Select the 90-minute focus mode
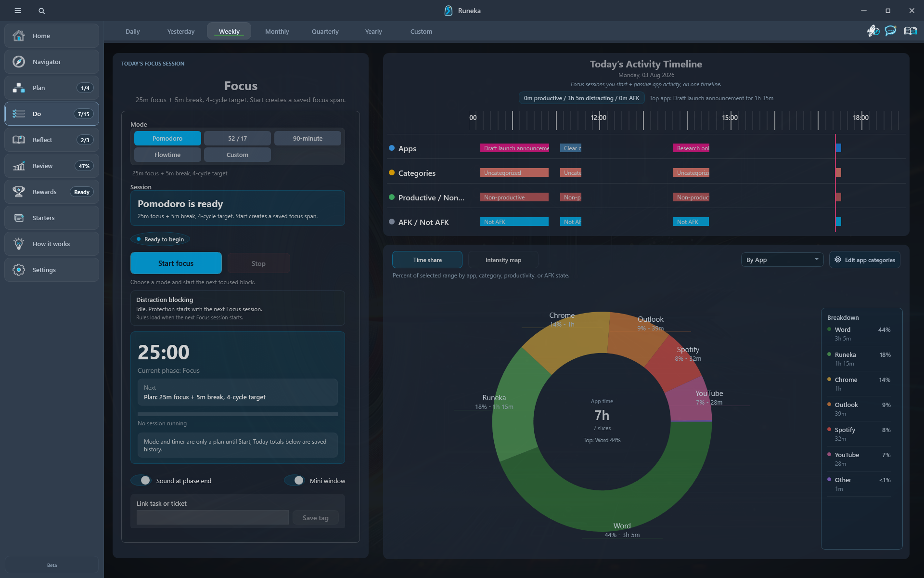This screenshot has width=924, height=578. 308,138
